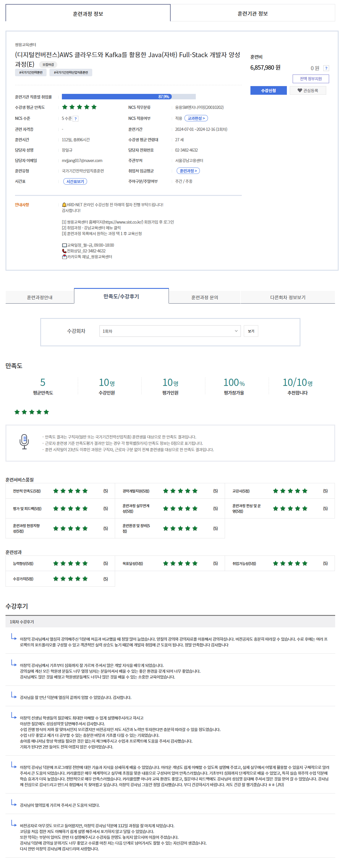This screenshot has height=868, width=345.
Task: Select the 훈련과정안내 tab
Action: click(x=40, y=298)
